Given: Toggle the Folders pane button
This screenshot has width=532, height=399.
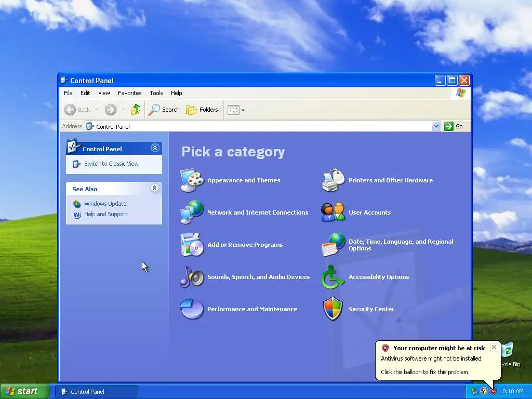Looking at the screenshot, I should tap(202, 110).
